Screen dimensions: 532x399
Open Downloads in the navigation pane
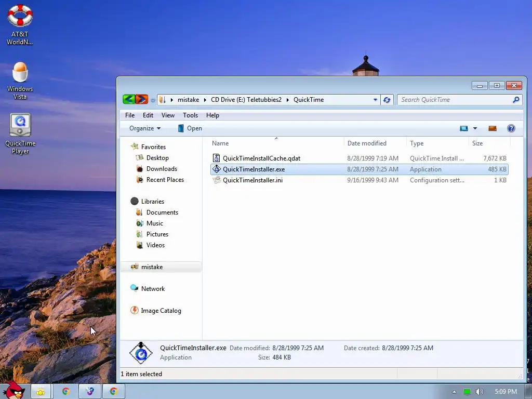(x=162, y=169)
